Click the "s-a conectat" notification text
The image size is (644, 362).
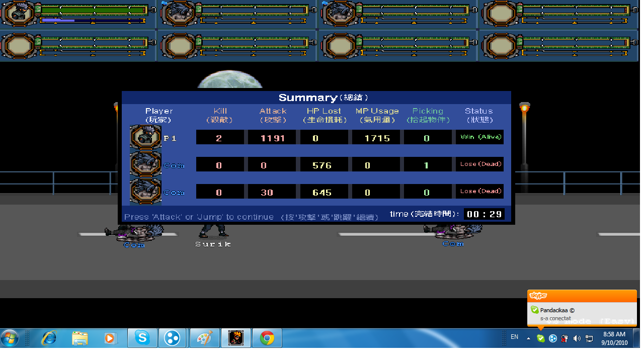[x=555, y=318]
